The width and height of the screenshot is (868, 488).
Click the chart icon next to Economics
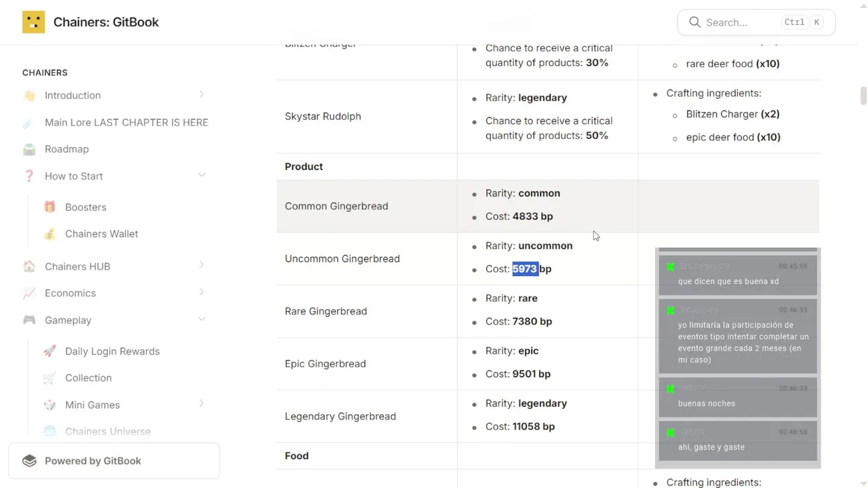(x=29, y=293)
